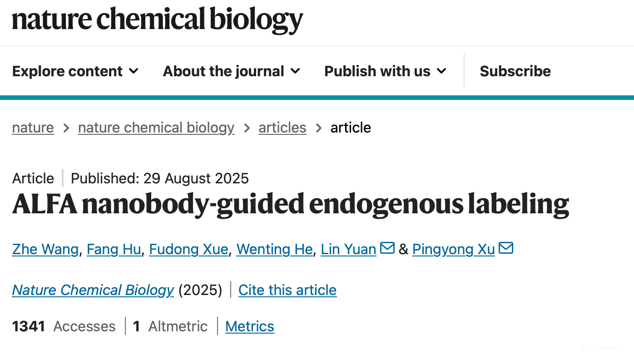Screen dimensions: 634x364
Task: Open author Fang Hu's details
Action: coord(114,249)
